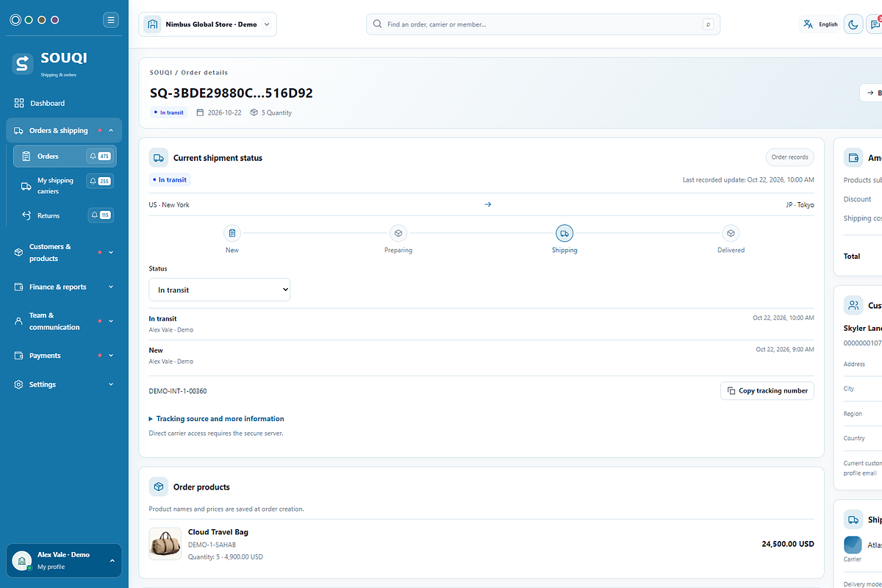Click the In transit status badge under order title
The image size is (882, 588).
169,112
